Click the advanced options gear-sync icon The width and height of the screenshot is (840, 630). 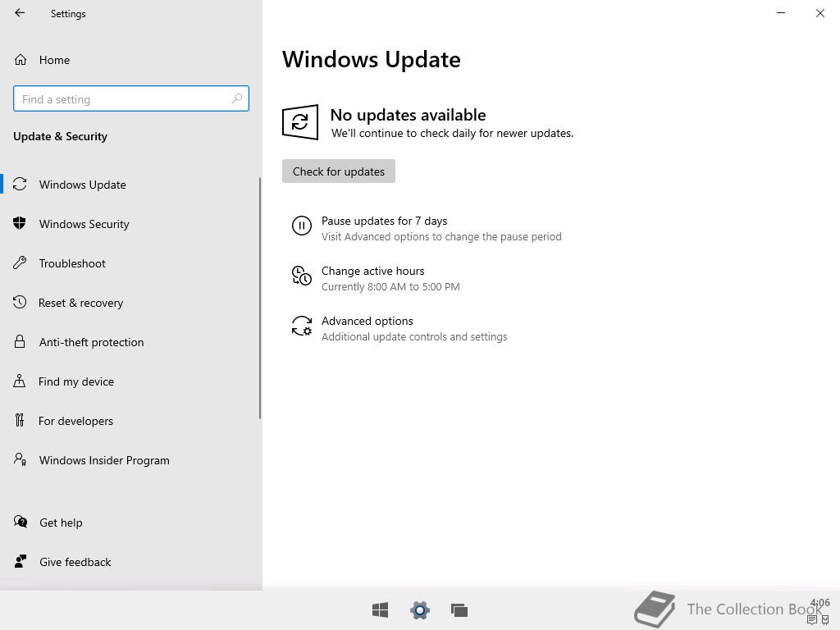pos(302,326)
